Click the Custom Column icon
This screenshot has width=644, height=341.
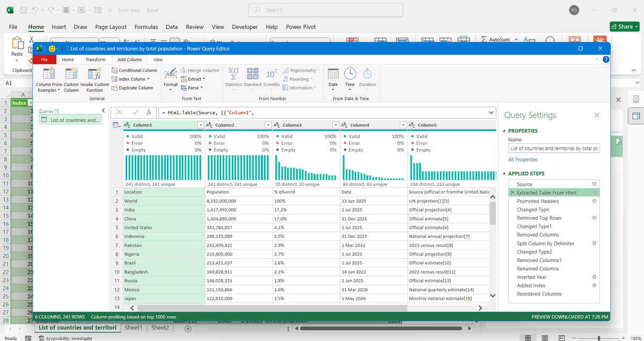pos(71,74)
